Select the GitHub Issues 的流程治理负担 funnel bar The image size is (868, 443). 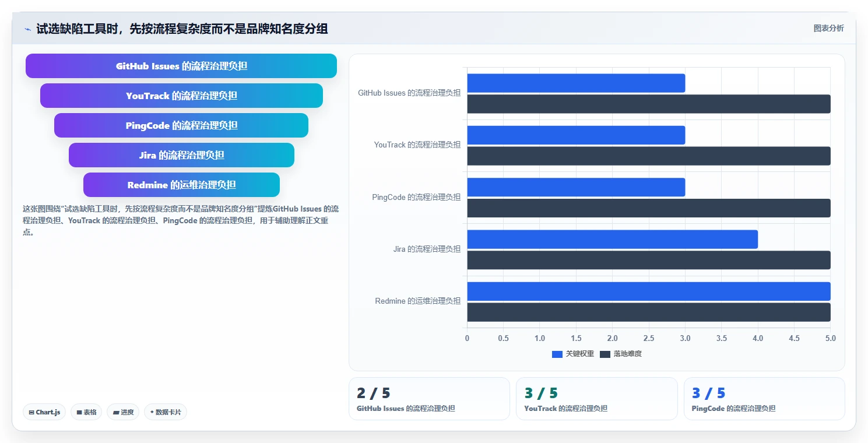[x=181, y=66]
